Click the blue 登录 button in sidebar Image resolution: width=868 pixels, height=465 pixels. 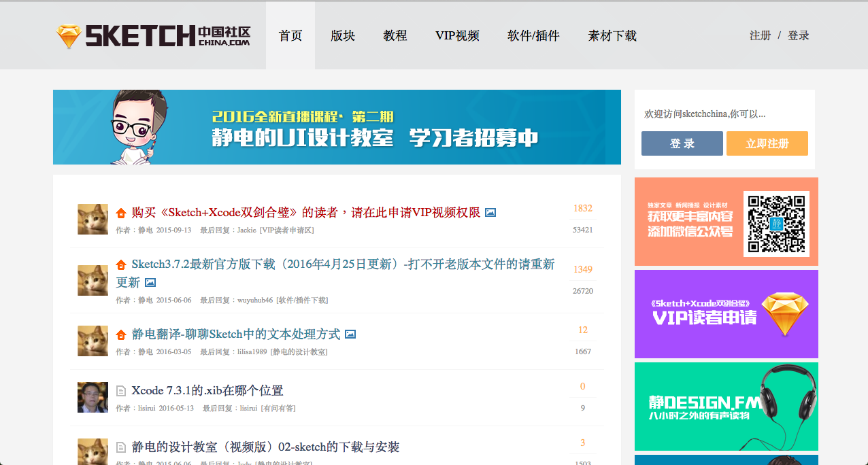pyautogui.click(x=682, y=143)
